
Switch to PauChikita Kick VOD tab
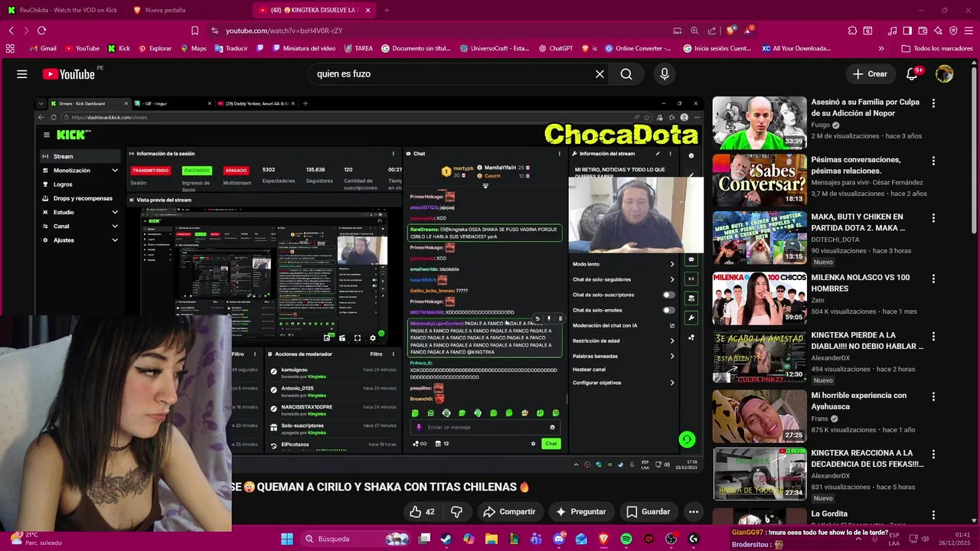[x=61, y=10]
